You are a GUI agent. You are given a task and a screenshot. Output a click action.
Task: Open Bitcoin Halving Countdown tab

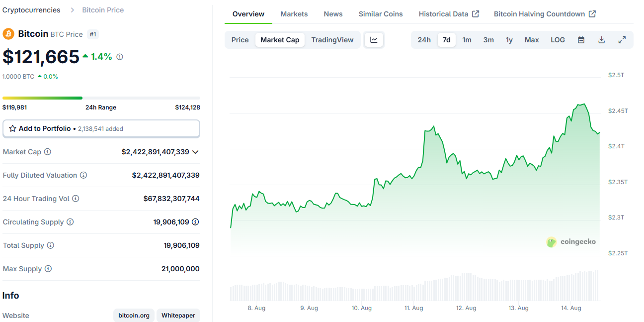click(545, 14)
